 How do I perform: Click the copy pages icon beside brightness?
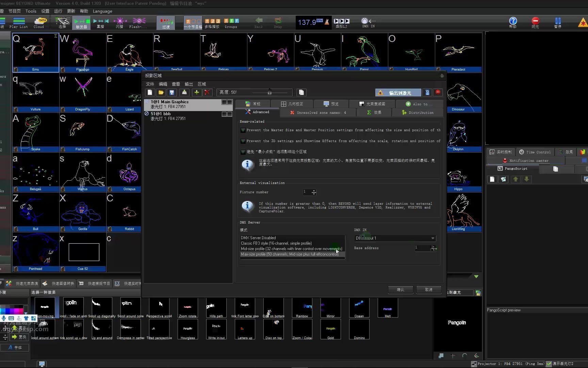(x=301, y=92)
